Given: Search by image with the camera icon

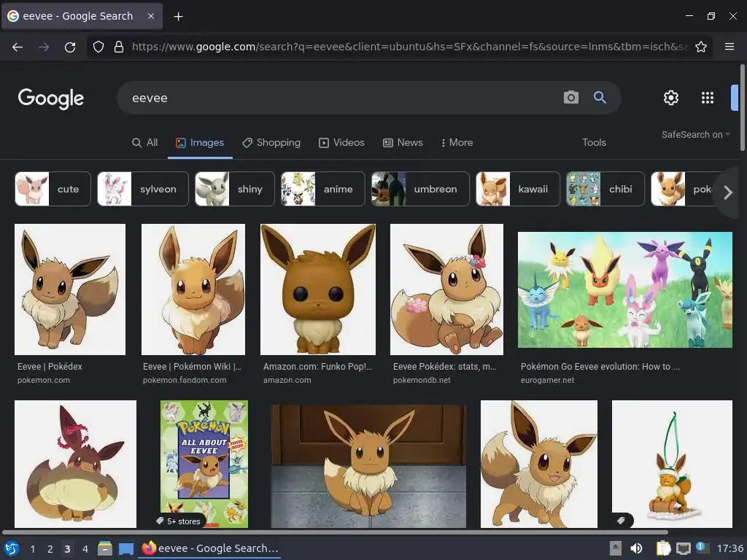Looking at the screenshot, I should point(570,98).
